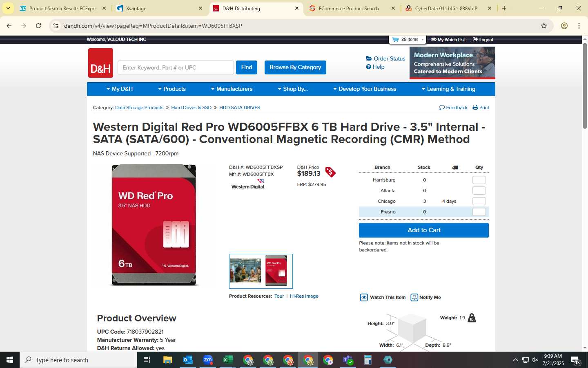Click the weight lb icon
The width and height of the screenshot is (588, 368).
472,318
